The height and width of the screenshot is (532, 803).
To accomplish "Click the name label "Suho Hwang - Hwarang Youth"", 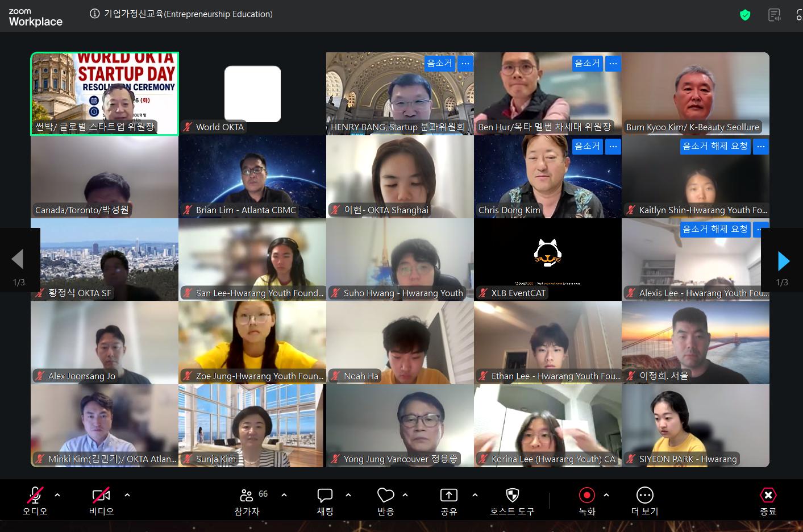I will [x=403, y=293].
